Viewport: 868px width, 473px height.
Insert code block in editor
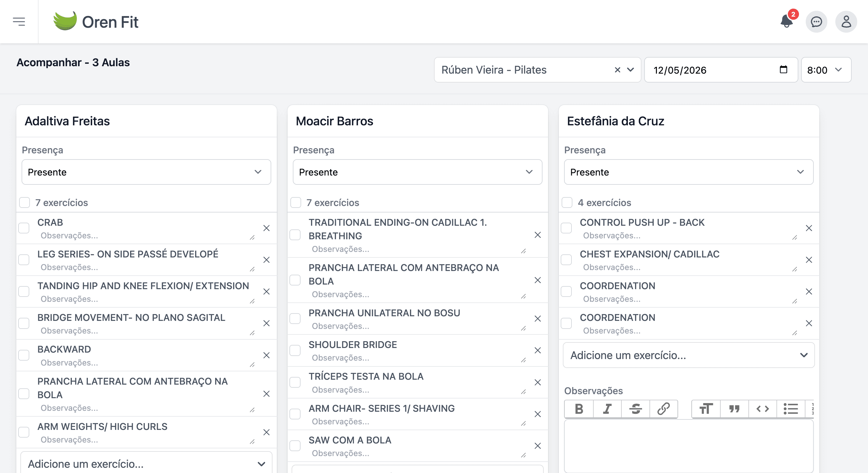click(763, 409)
